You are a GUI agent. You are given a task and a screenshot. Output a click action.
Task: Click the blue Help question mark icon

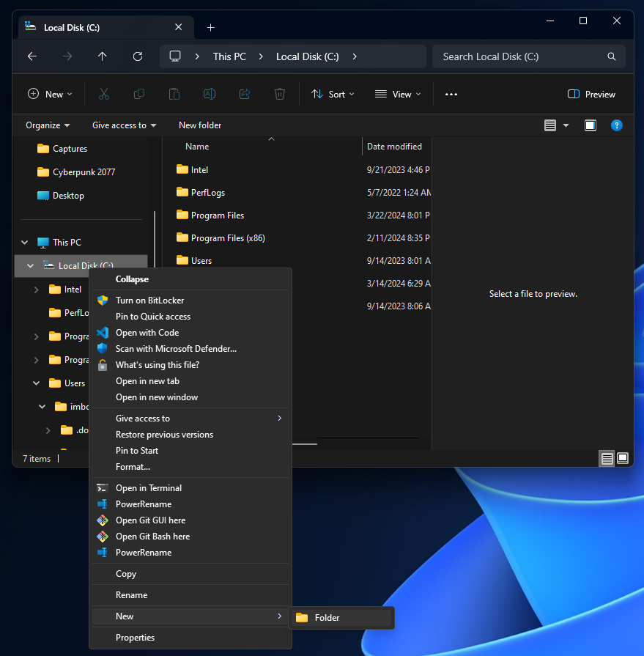point(617,125)
